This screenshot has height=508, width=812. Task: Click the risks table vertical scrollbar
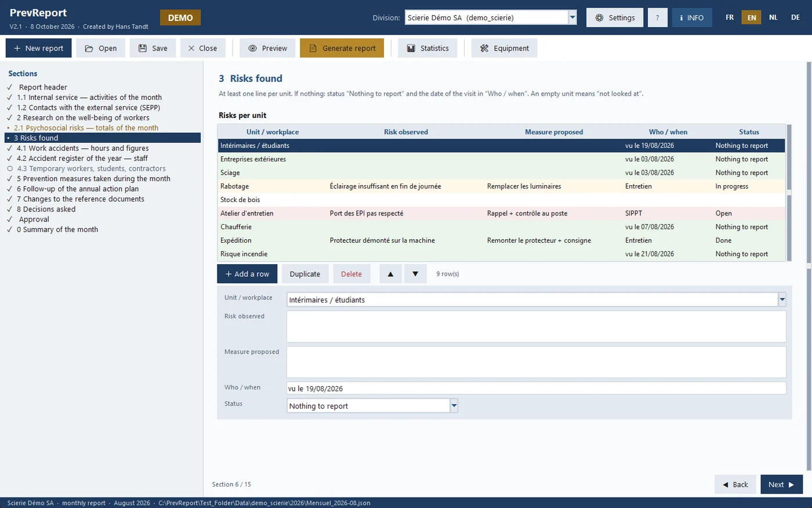point(789,193)
